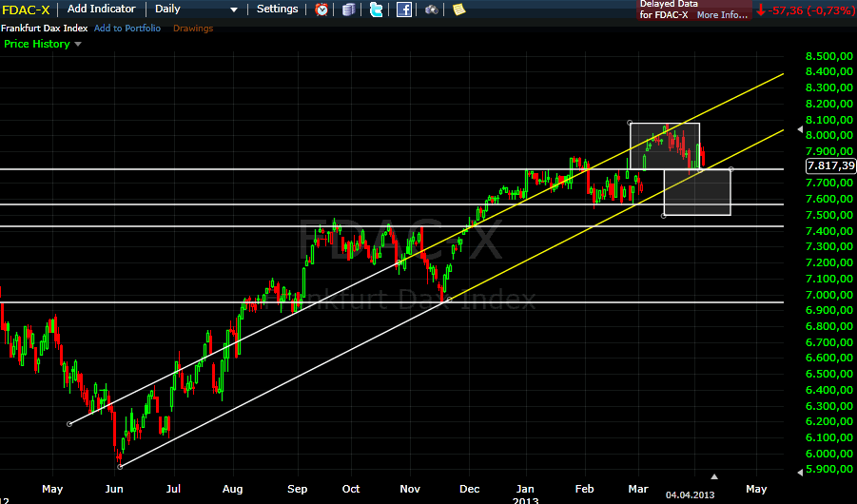857x504 pixels.
Task: Click the Add Indicator menu
Action: (101, 9)
